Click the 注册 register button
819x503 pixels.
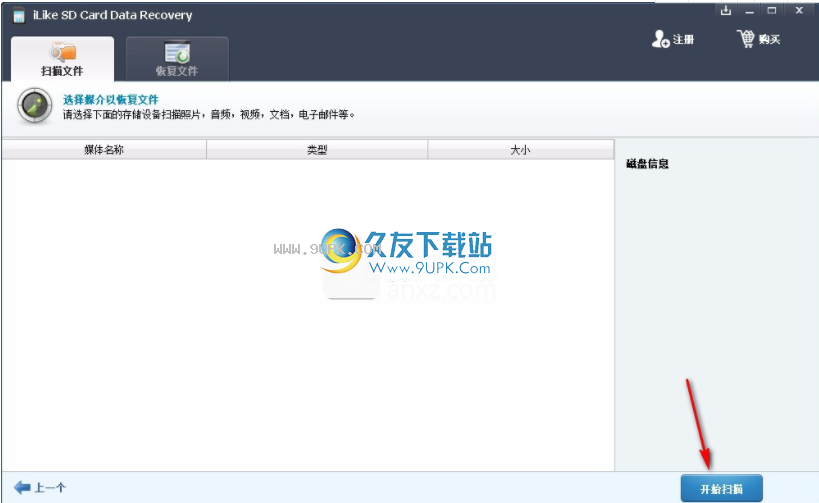click(x=673, y=39)
